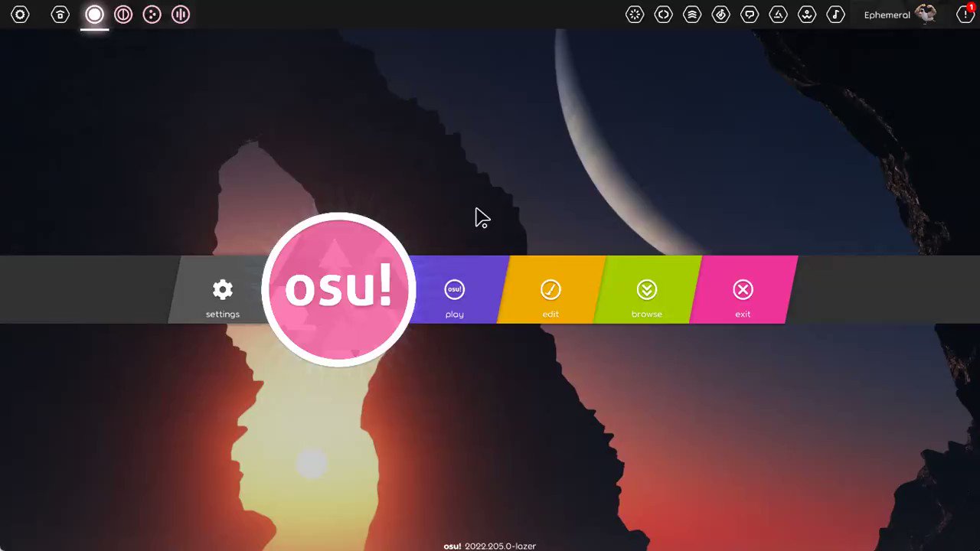Open the Ephemeral user profile button
Image resolution: width=980 pixels, height=551 pixels.
900,15
